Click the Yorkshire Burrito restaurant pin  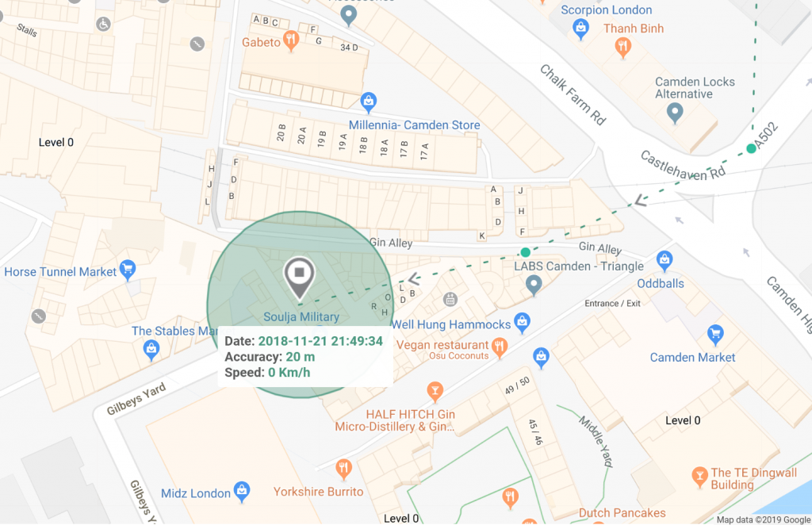[x=343, y=469]
